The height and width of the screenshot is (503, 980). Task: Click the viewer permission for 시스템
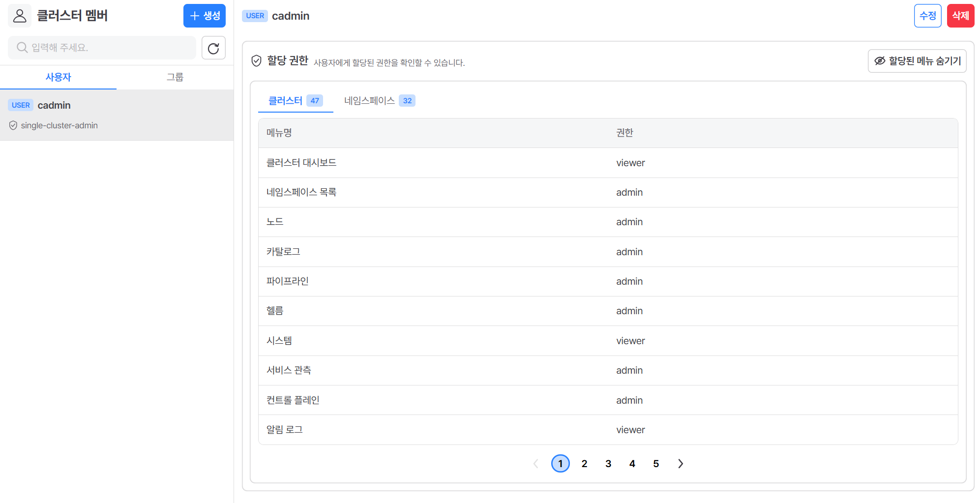[630, 341]
